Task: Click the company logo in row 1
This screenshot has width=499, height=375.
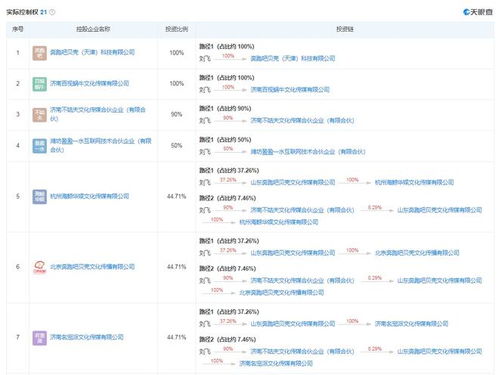Action: click(x=39, y=53)
